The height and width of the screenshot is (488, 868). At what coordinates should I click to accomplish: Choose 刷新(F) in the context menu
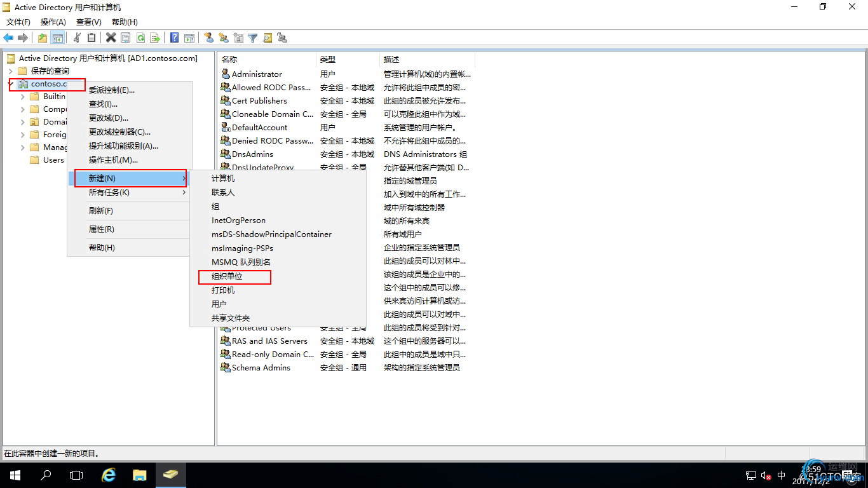click(x=129, y=211)
